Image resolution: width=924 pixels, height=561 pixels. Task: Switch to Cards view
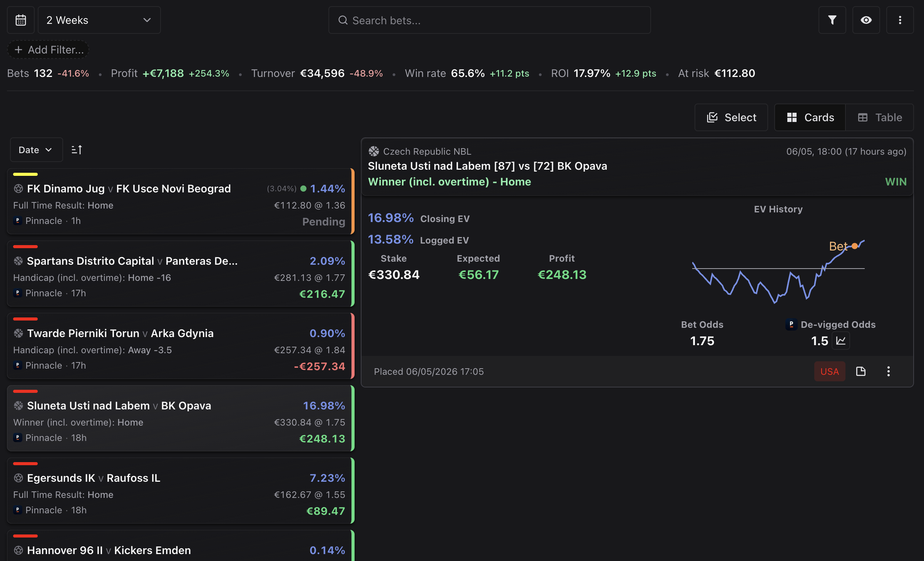[810, 117]
